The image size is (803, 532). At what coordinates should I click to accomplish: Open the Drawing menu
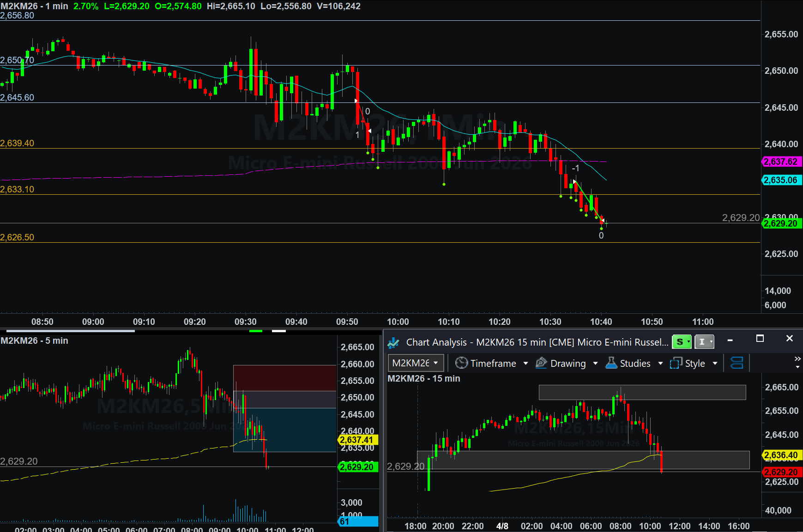(x=568, y=364)
